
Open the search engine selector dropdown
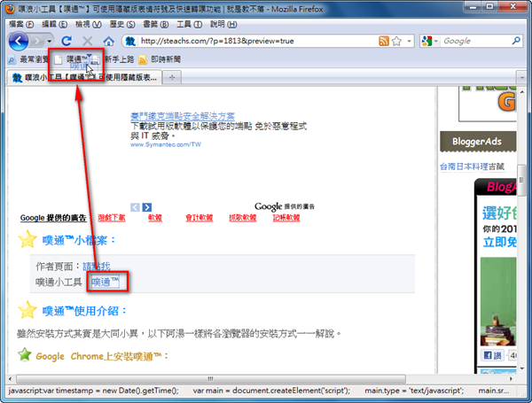pos(436,41)
